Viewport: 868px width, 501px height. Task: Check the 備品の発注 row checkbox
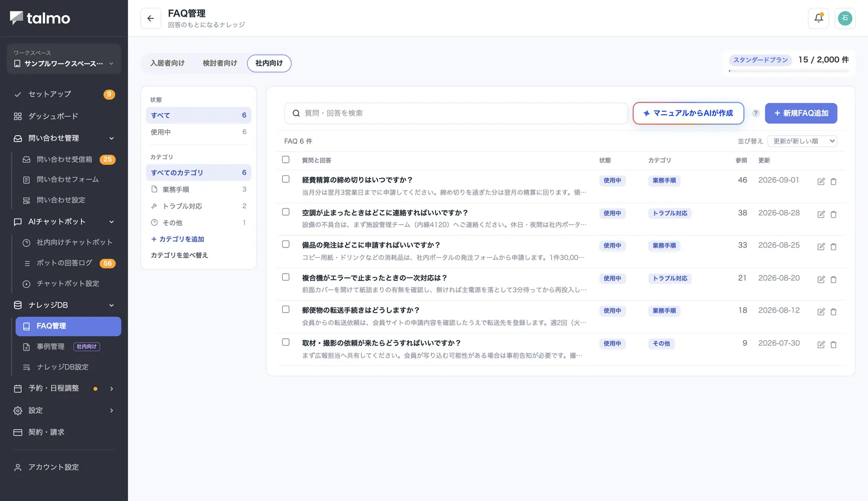pyautogui.click(x=286, y=244)
